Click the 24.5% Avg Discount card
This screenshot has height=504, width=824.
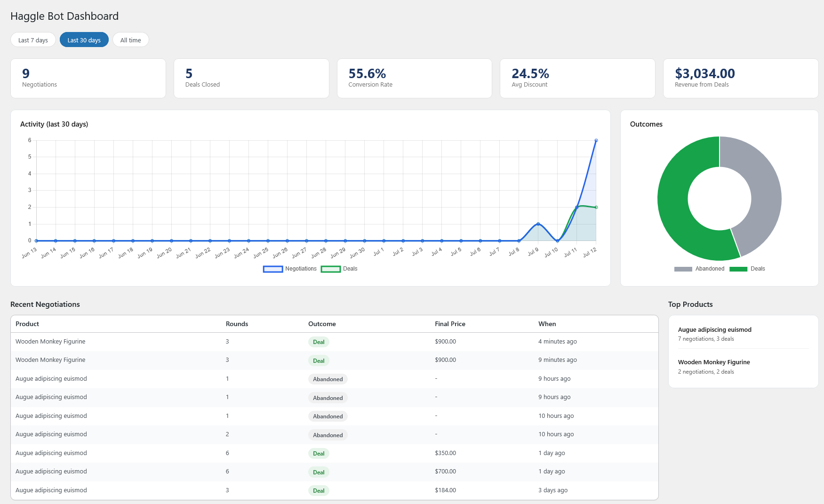click(x=577, y=78)
